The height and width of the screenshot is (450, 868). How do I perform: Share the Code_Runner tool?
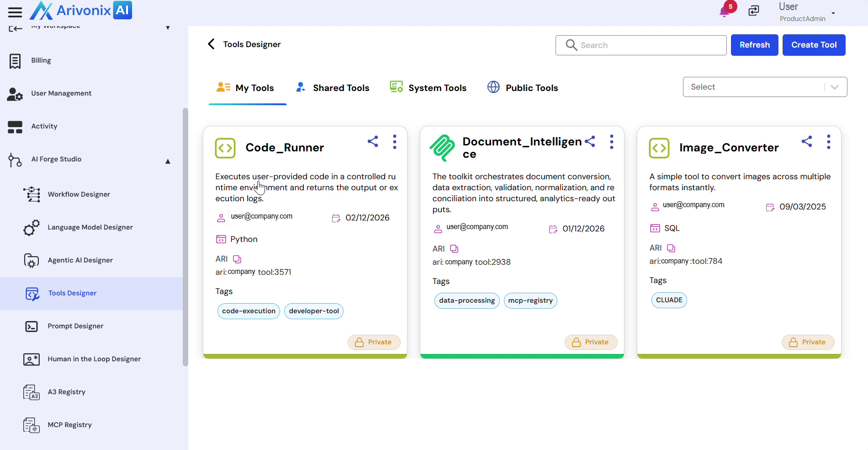(373, 142)
